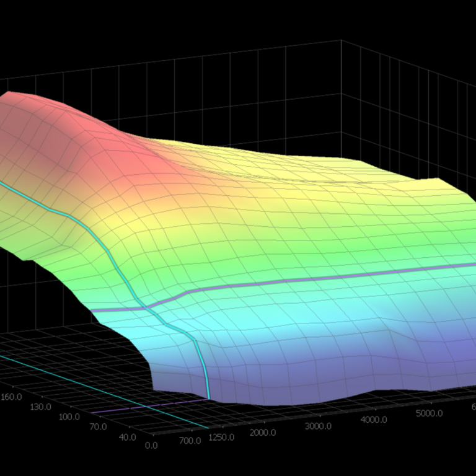
Task: Click the 1250.0 axis label
Action: tap(221, 437)
